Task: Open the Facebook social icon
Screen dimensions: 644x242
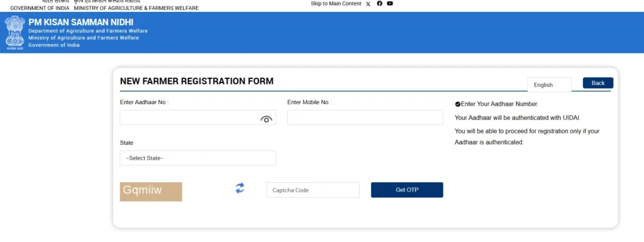Action: pos(379,3)
